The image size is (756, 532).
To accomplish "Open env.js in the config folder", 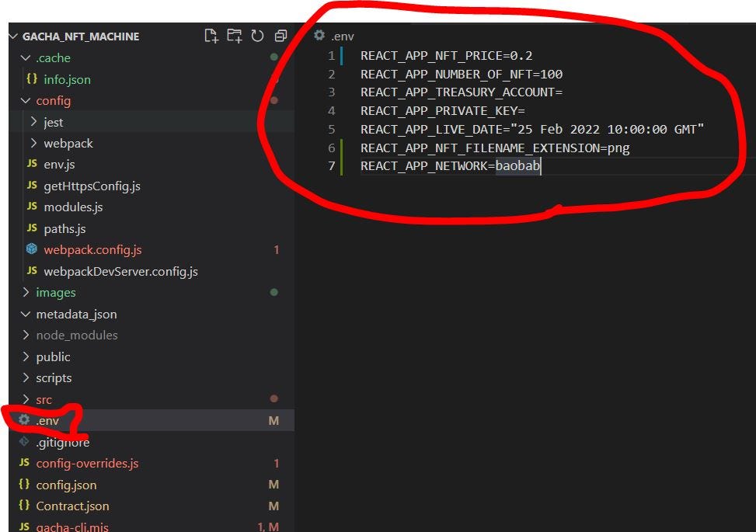I will point(59,165).
